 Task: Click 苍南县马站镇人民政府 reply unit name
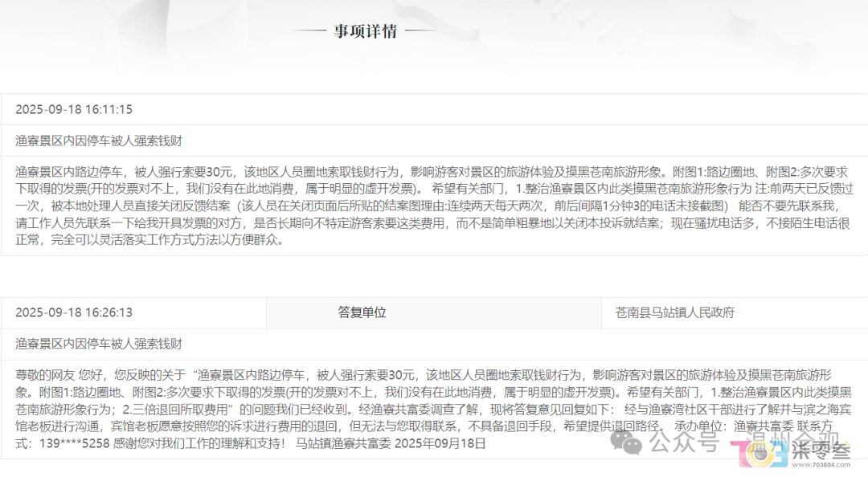tap(674, 312)
